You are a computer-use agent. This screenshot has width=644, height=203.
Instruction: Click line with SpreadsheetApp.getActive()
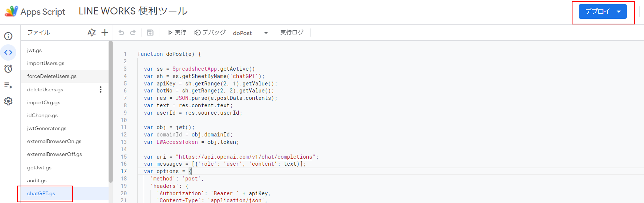(x=199, y=69)
